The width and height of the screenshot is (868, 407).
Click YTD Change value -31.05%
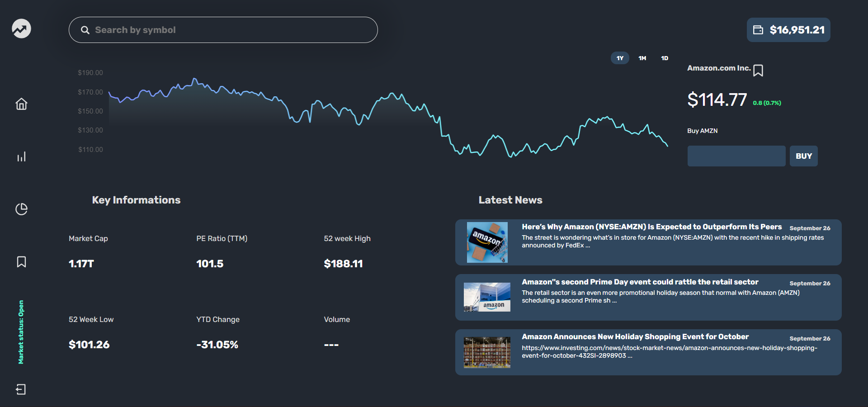point(217,345)
